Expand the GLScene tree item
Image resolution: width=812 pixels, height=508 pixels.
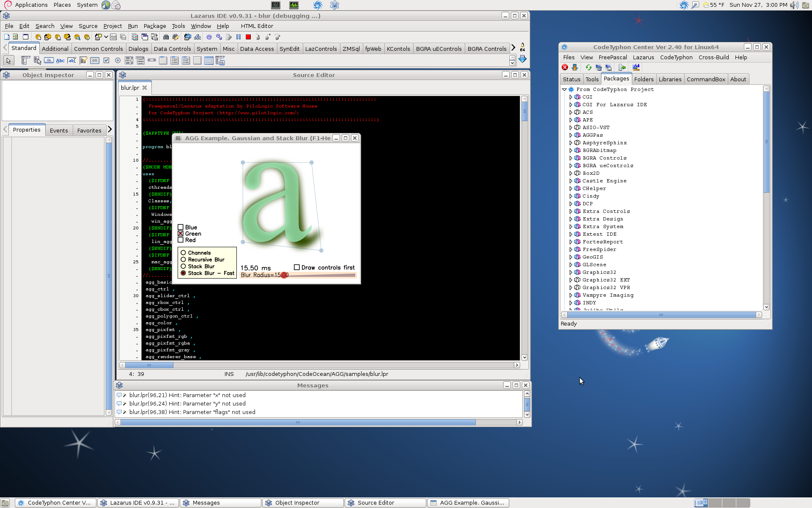click(x=571, y=265)
